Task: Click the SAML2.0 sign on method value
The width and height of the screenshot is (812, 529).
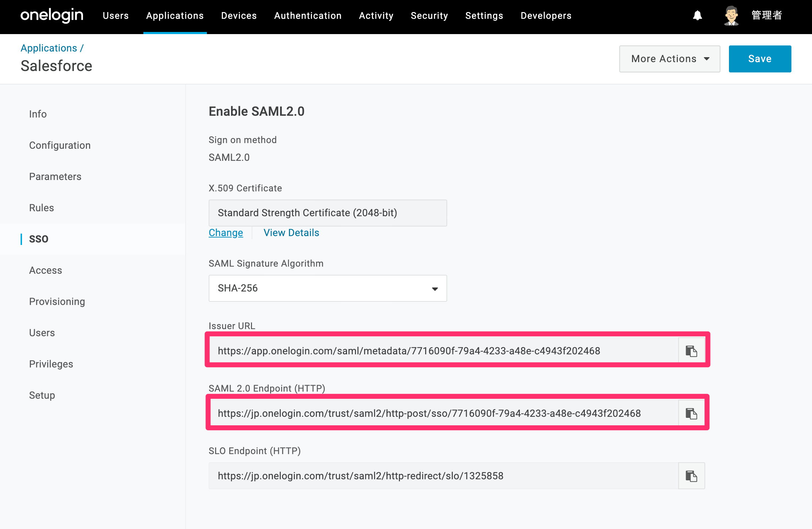Action: [x=229, y=157]
